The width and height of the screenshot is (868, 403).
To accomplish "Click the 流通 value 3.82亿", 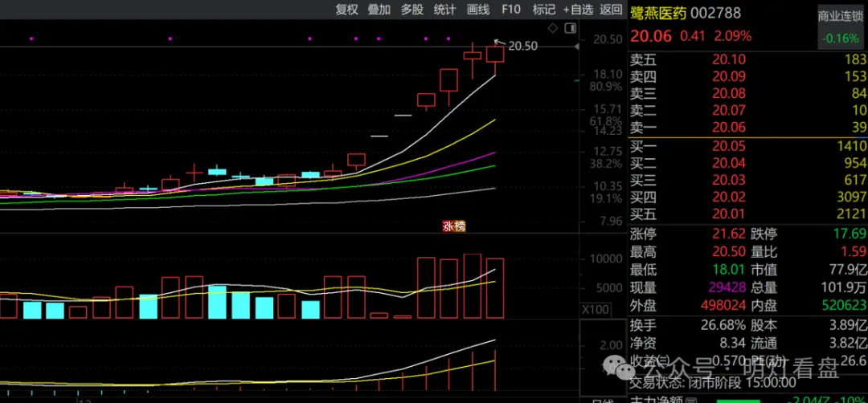I will (x=848, y=343).
